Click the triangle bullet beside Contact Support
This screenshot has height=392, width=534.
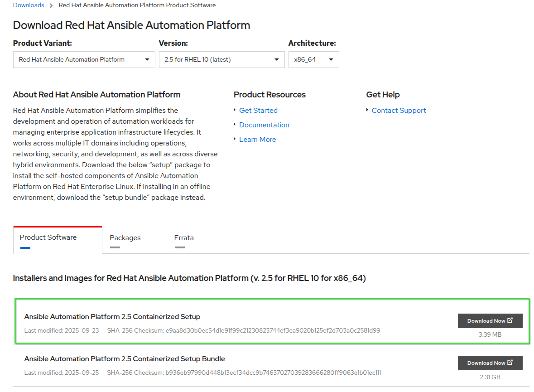[367, 110]
